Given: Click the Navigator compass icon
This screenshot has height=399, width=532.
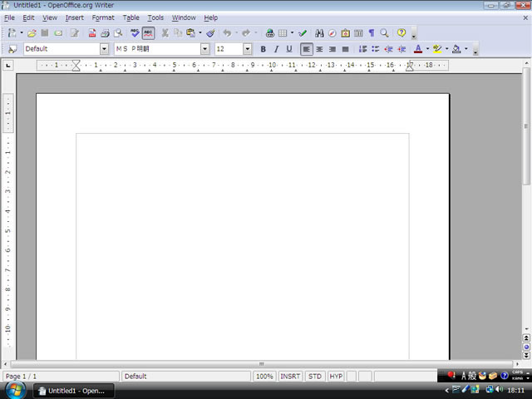Looking at the screenshot, I should [x=332, y=33].
